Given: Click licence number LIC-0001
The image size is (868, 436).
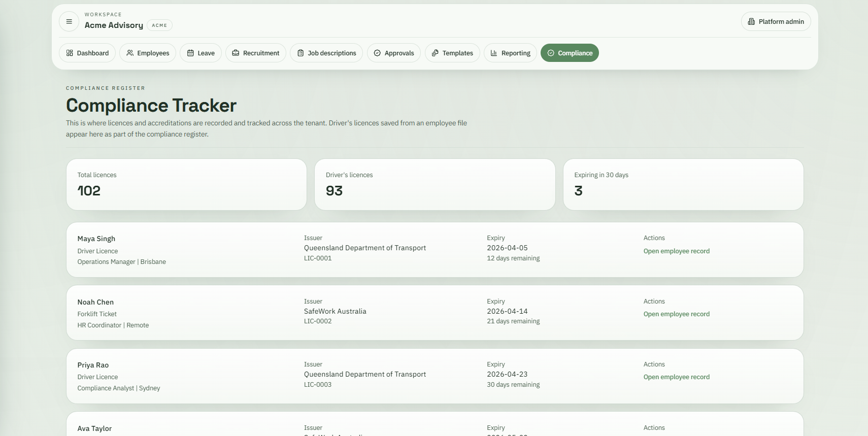Looking at the screenshot, I should [318, 258].
